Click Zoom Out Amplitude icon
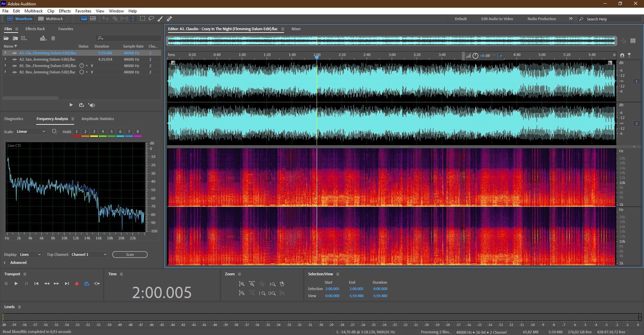This screenshot has width=644, height=335. click(x=241, y=293)
